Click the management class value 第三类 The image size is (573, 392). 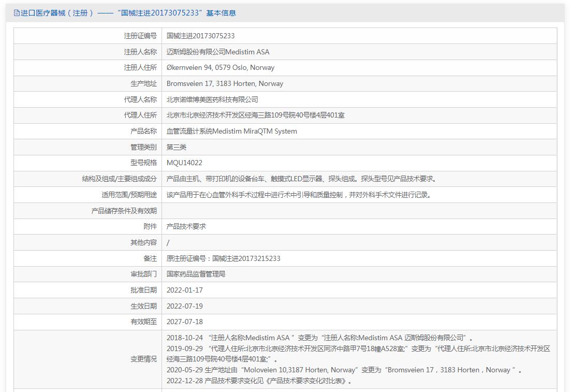177,147
